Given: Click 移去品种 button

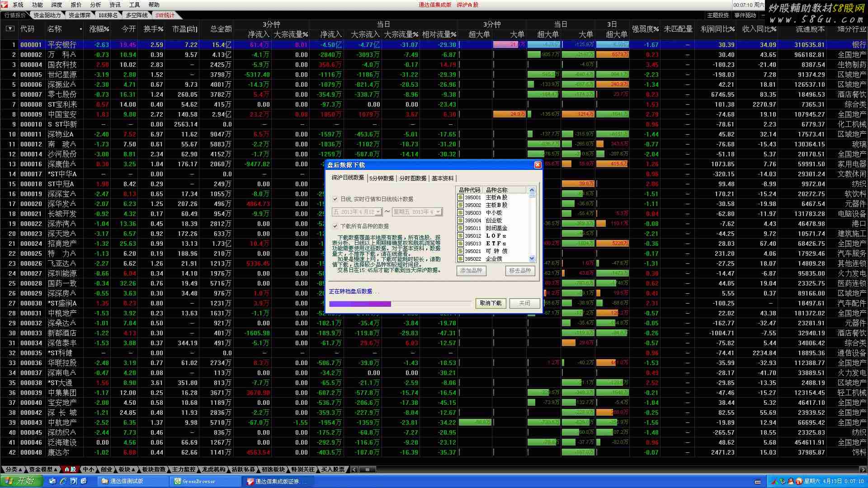Looking at the screenshot, I should (520, 271).
